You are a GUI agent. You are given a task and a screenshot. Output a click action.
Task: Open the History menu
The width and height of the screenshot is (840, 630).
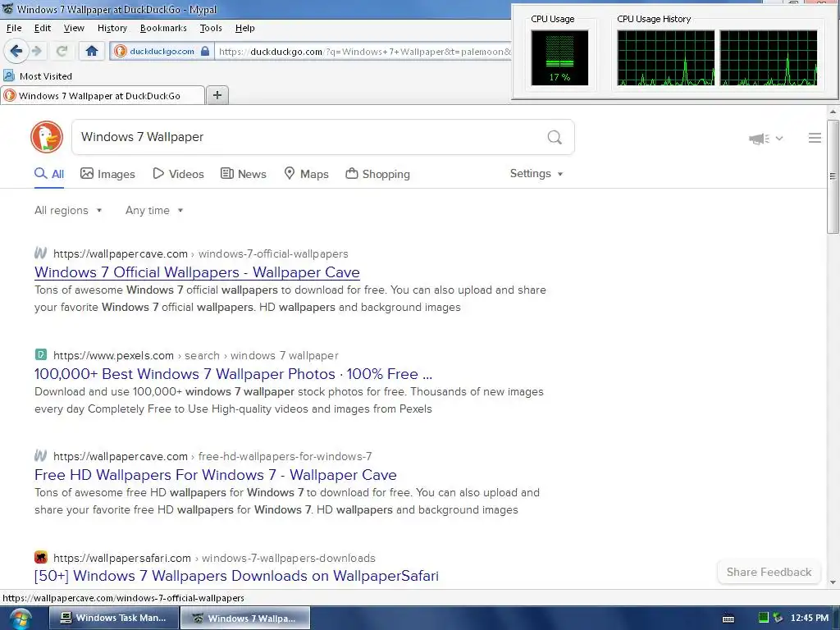(112, 28)
